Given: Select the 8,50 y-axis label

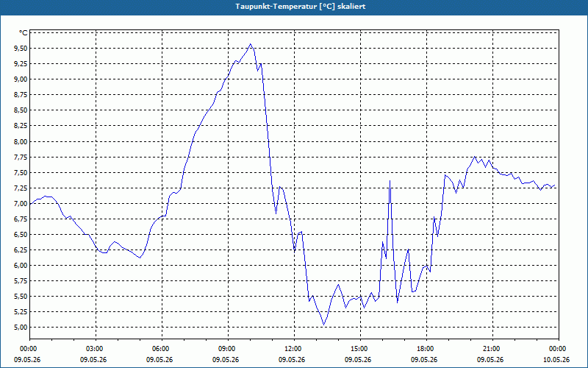Looking at the screenshot, I should click(21, 110).
